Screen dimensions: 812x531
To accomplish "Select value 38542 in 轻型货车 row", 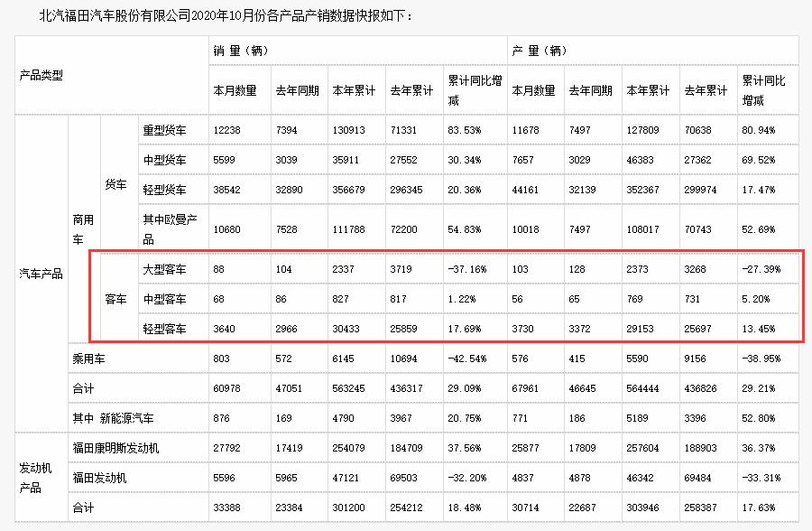I will pyautogui.click(x=226, y=190).
